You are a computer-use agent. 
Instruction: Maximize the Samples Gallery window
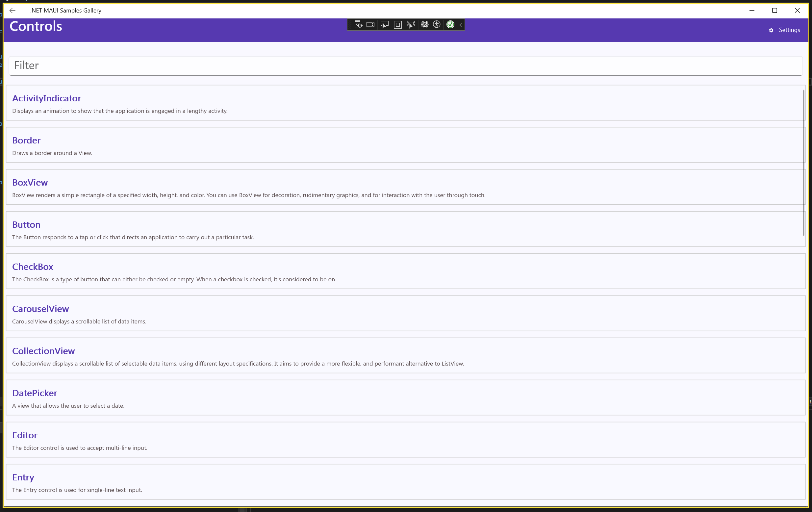point(774,11)
